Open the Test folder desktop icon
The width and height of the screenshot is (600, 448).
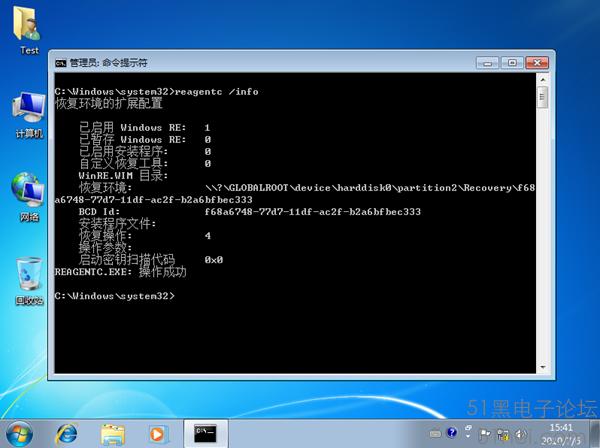click(x=28, y=30)
